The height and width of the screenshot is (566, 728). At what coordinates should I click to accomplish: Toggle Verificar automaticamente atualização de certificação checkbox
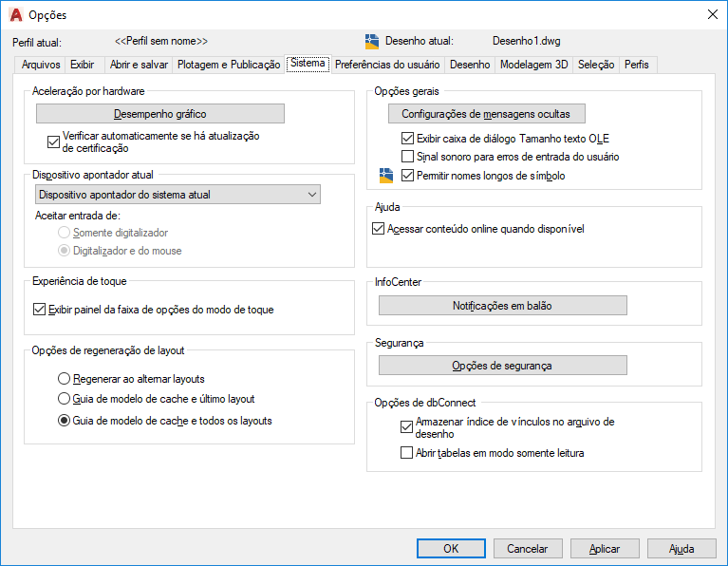coord(53,141)
